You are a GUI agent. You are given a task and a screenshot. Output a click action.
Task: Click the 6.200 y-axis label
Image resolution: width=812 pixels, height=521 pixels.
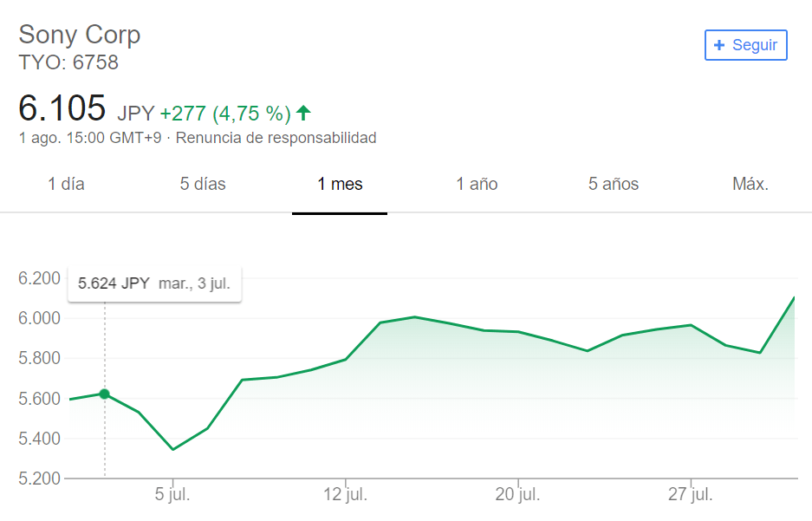[39, 278]
